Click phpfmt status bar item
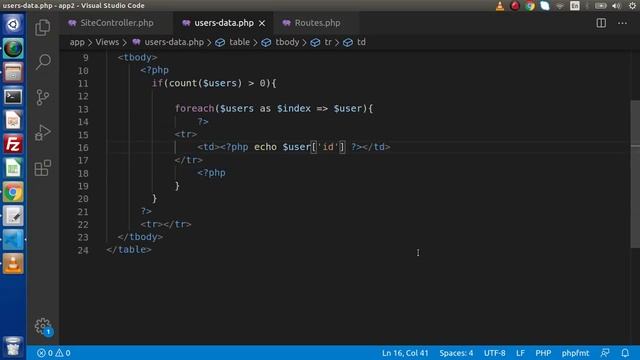Screen dimensions: 640x360 coord(575,353)
